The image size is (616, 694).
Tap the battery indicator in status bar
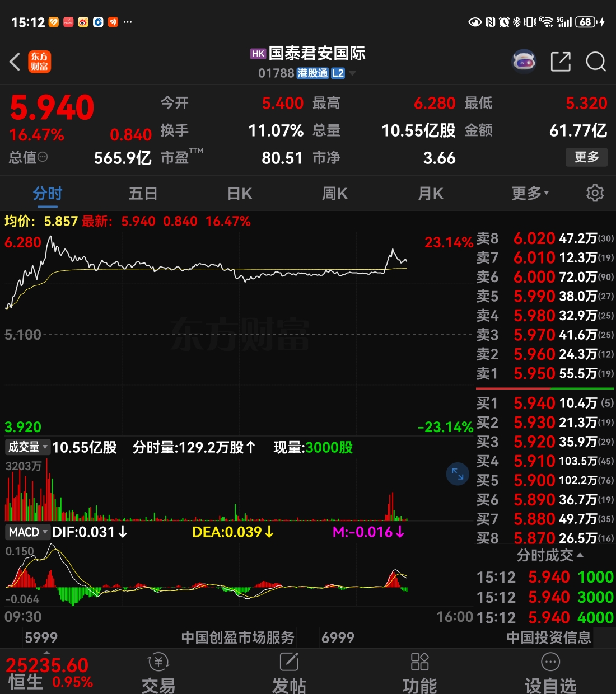coord(586,22)
